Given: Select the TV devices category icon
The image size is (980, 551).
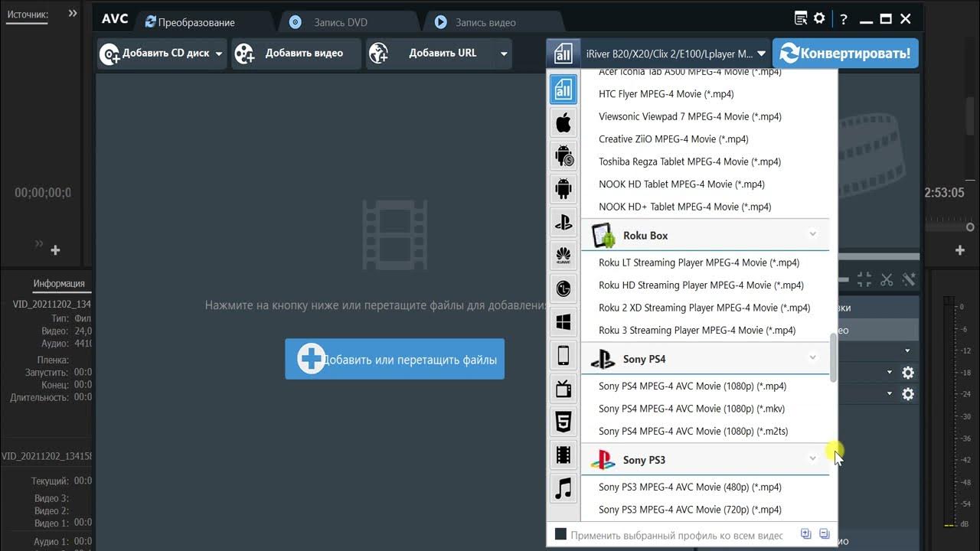Looking at the screenshot, I should pyautogui.click(x=563, y=389).
